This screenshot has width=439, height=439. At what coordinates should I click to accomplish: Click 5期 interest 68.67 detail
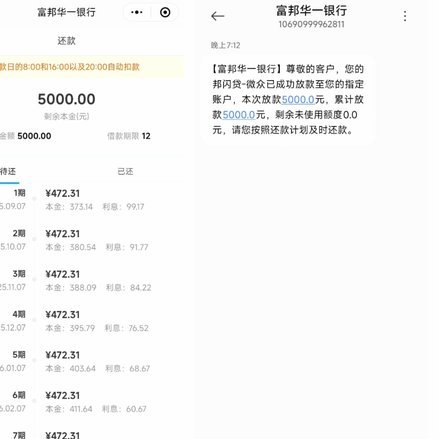(x=128, y=369)
